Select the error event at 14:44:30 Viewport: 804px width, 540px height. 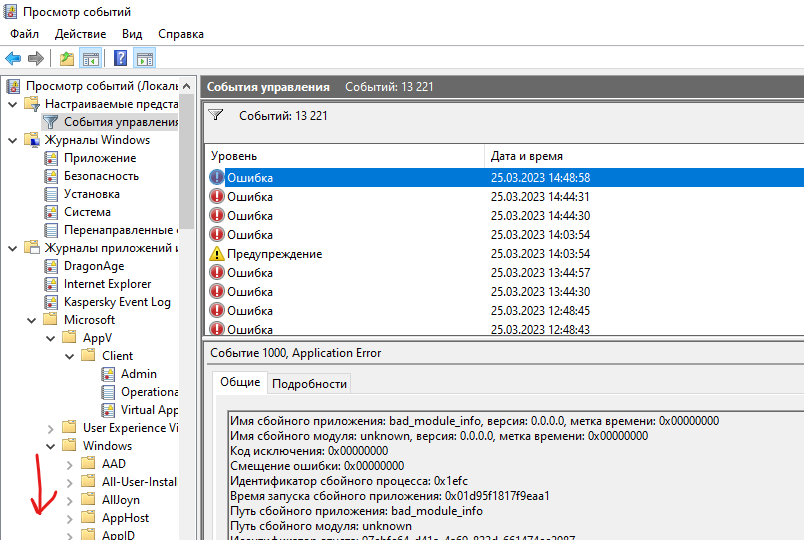[x=505, y=215]
